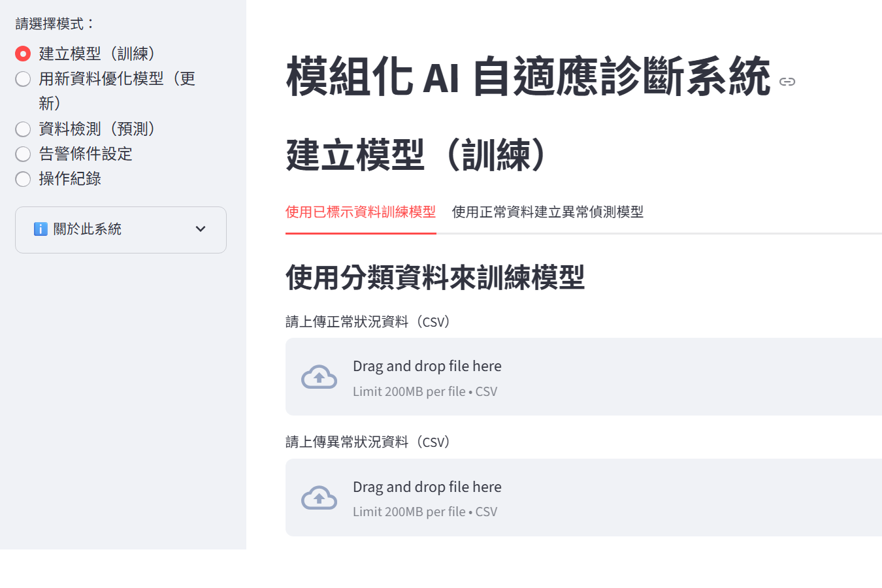Click cloud upload icon for normal data

click(319, 378)
